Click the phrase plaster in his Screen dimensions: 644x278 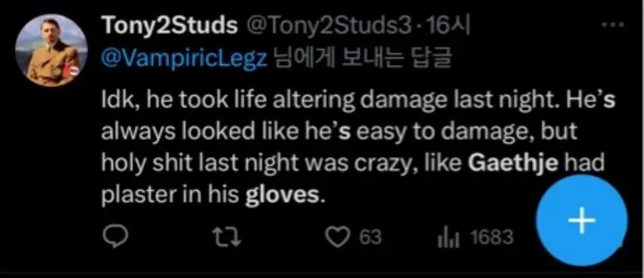click(170, 195)
